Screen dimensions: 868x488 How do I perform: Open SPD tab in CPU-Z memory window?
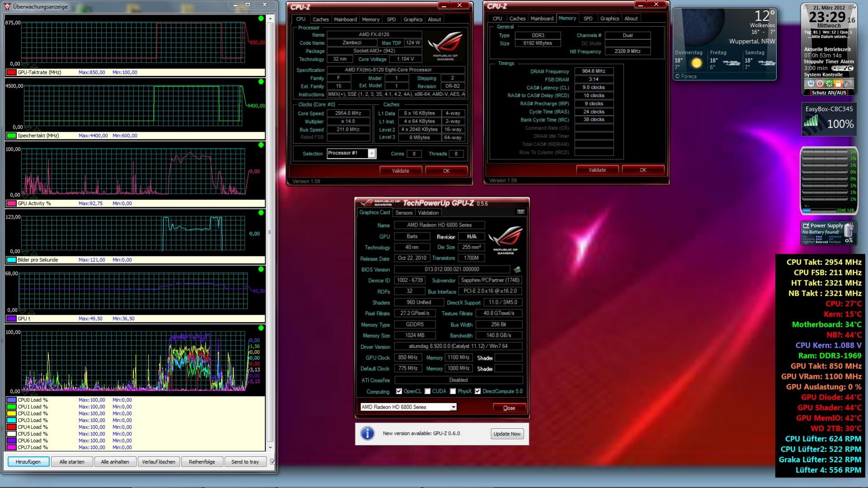588,19
